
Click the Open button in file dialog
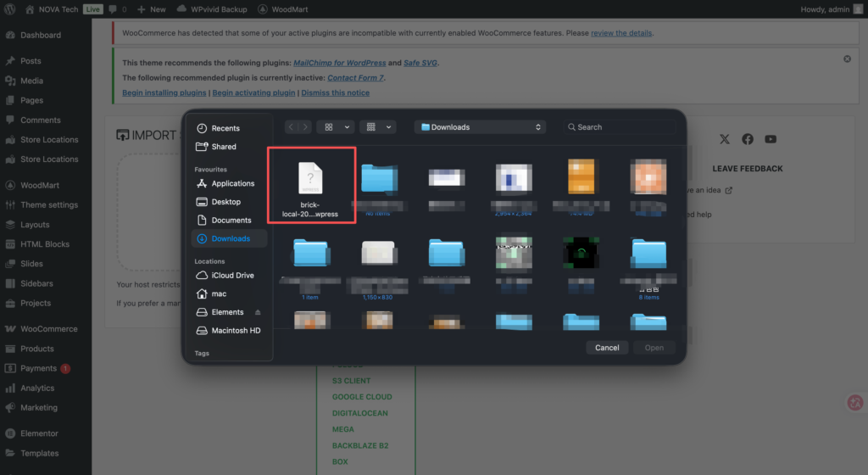coord(654,348)
